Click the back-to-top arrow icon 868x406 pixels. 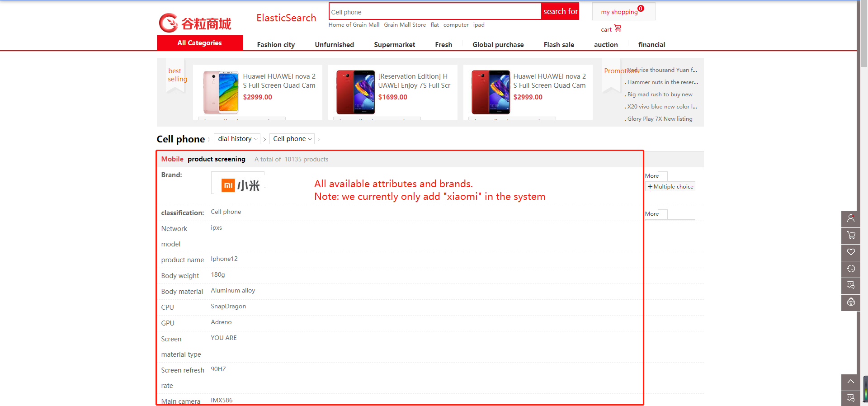[850, 382]
